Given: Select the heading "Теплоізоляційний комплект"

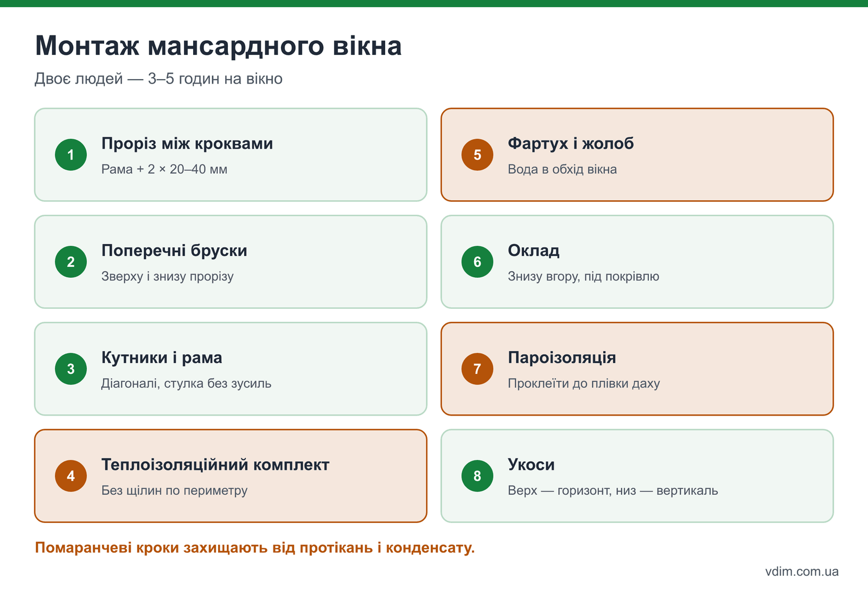Looking at the screenshot, I should click(215, 465).
